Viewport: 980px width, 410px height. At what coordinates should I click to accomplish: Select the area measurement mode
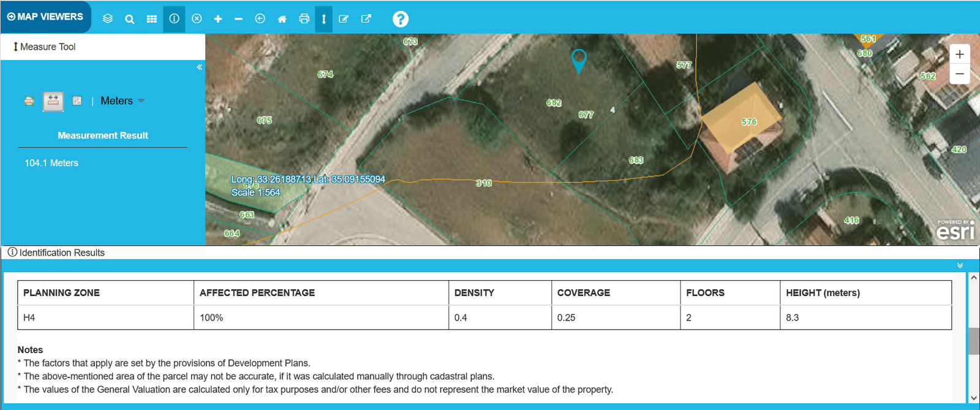pos(29,101)
